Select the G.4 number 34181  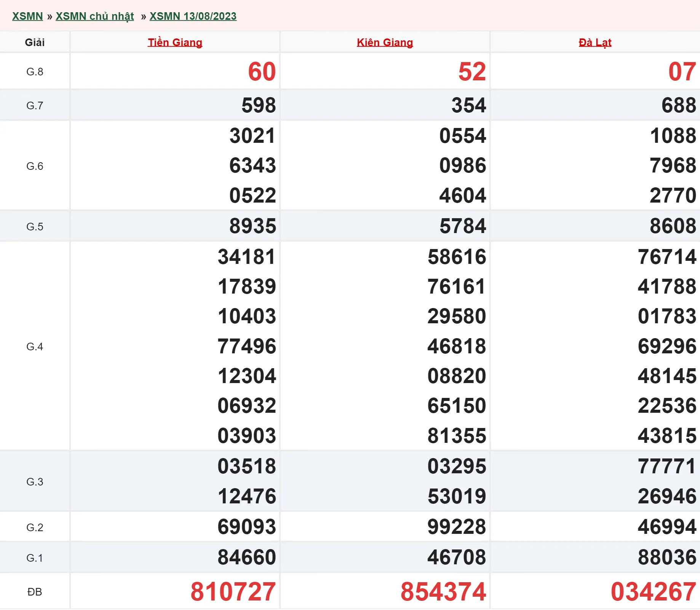coord(246,257)
